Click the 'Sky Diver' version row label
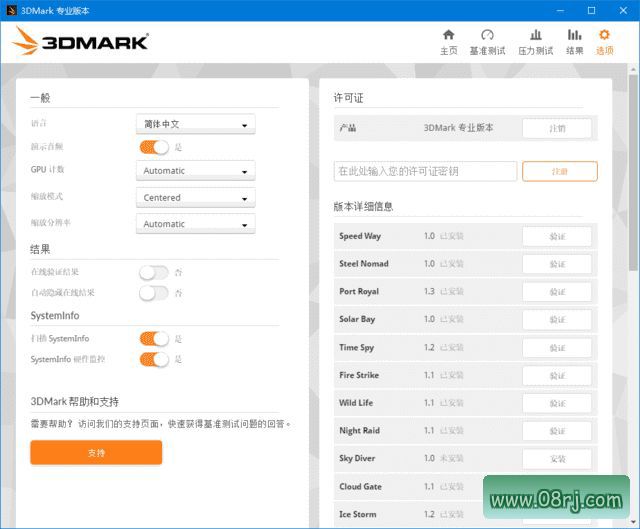Screen dimensions: 640x529 (x=357, y=458)
